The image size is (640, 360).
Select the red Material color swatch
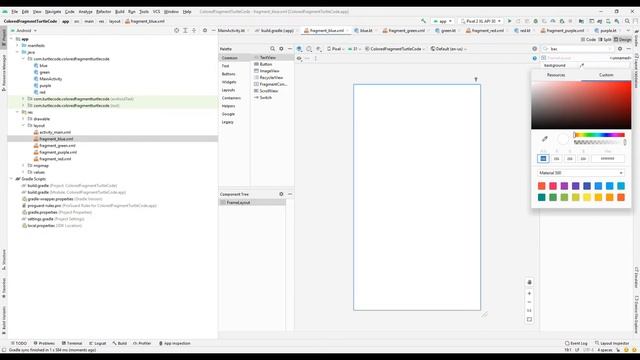[542, 186]
